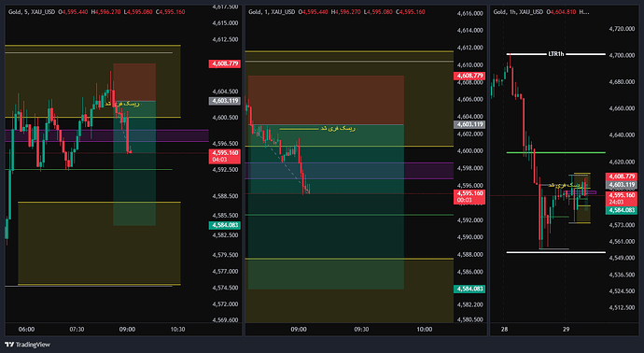Image resolution: width=644 pixels, height=353 pixels.
Task: Click the 4,512.500 price axis value
Action: coord(622,307)
